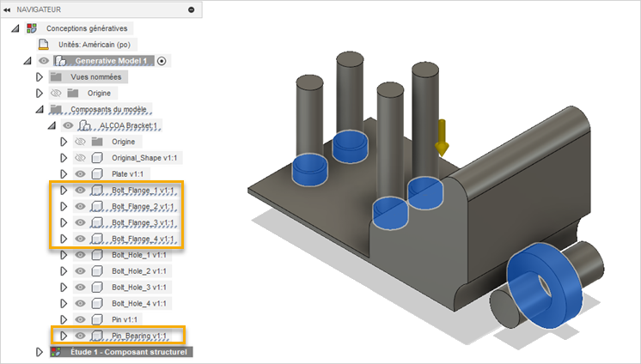Viewport: 641px width, 364px height.
Task: Click the Pin v1:1 body icon
Action: point(97,319)
